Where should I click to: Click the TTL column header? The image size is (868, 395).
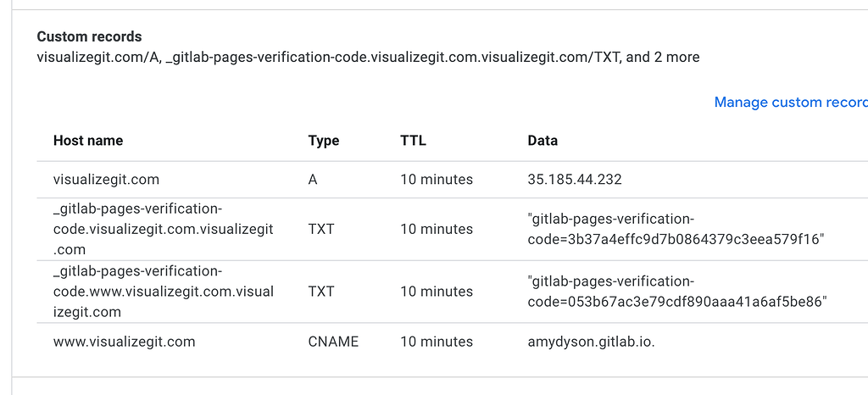point(413,141)
